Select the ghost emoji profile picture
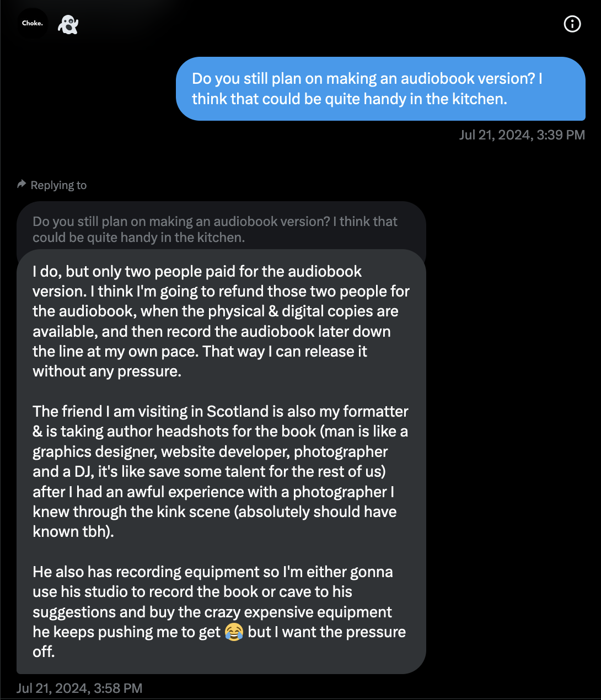The height and width of the screenshot is (700, 601). pyautogui.click(x=68, y=24)
